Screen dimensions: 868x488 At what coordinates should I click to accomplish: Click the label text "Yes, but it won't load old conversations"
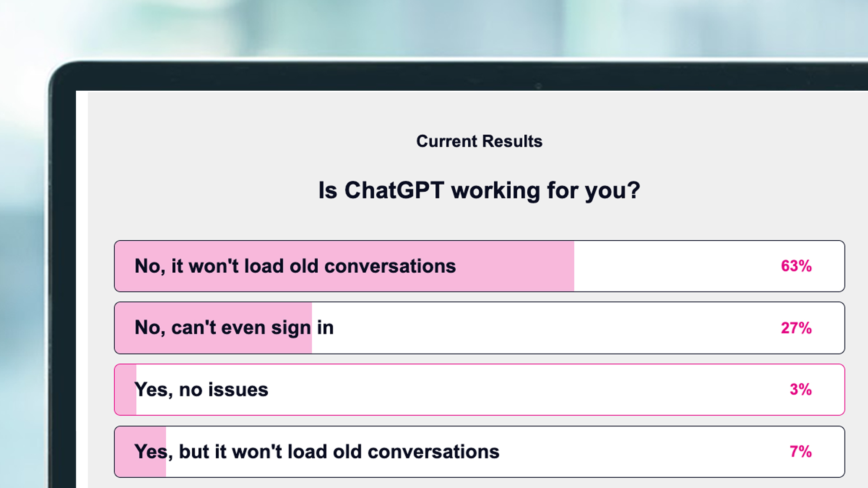coord(317,451)
